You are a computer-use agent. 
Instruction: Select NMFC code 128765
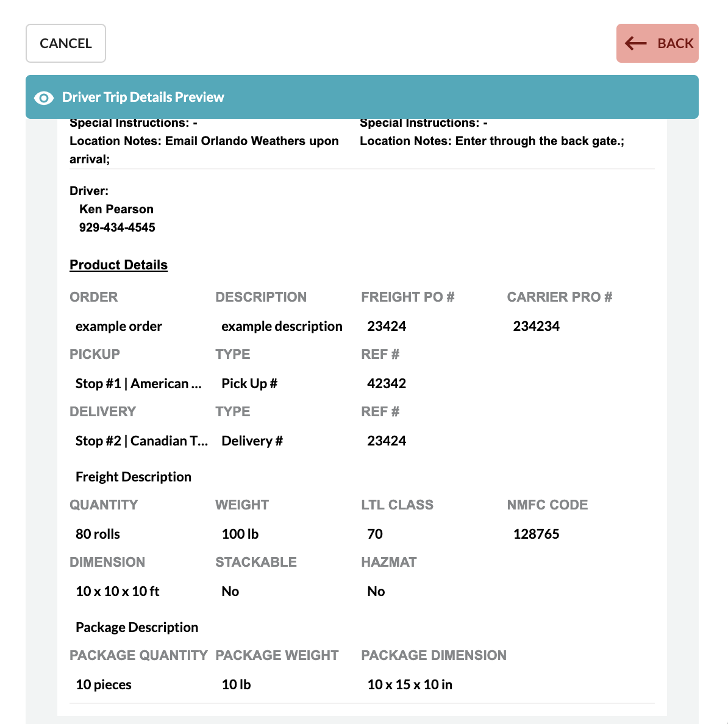point(537,534)
